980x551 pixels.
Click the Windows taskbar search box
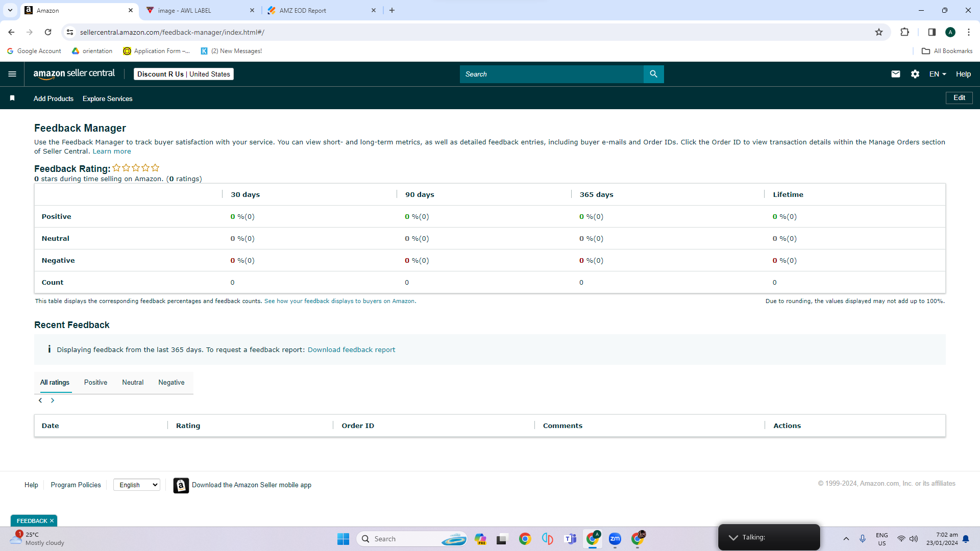412,539
